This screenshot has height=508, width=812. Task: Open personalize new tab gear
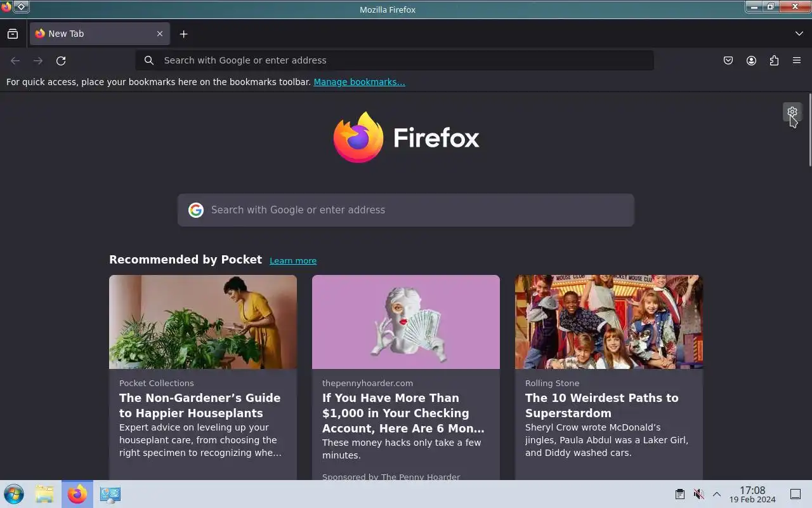pyautogui.click(x=792, y=112)
